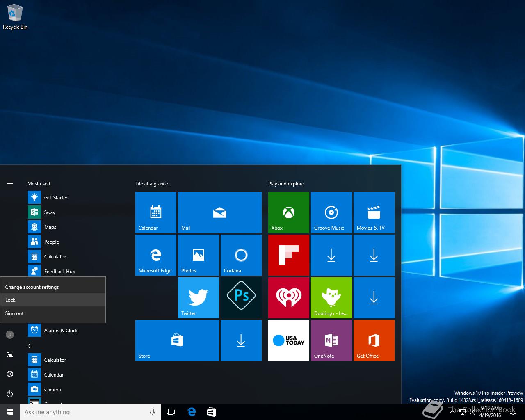The width and height of the screenshot is (525, 420).
Task: Choose Lock from account menu
Action: (53, 300)
